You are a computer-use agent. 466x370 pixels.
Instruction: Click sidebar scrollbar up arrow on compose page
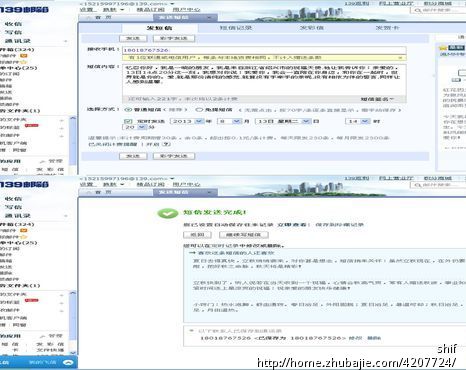[73, 118]
